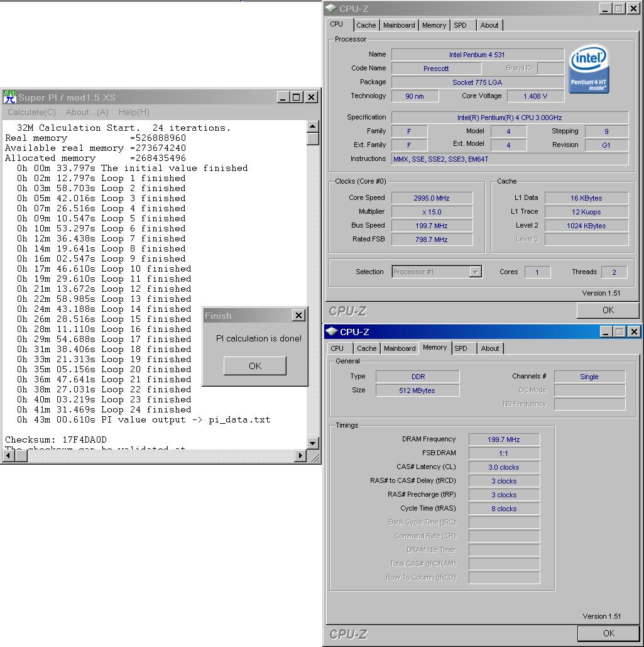Click the Super PI scroll left arrow

[x=8, y=455]
